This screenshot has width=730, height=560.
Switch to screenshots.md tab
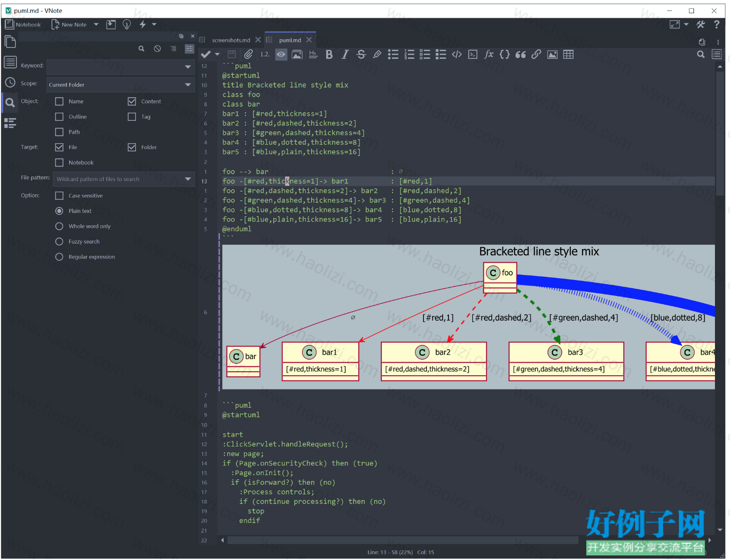click(231, 40)
